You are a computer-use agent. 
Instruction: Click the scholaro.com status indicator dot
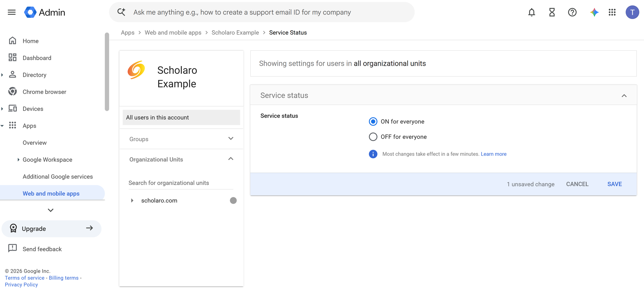[233, 200]
